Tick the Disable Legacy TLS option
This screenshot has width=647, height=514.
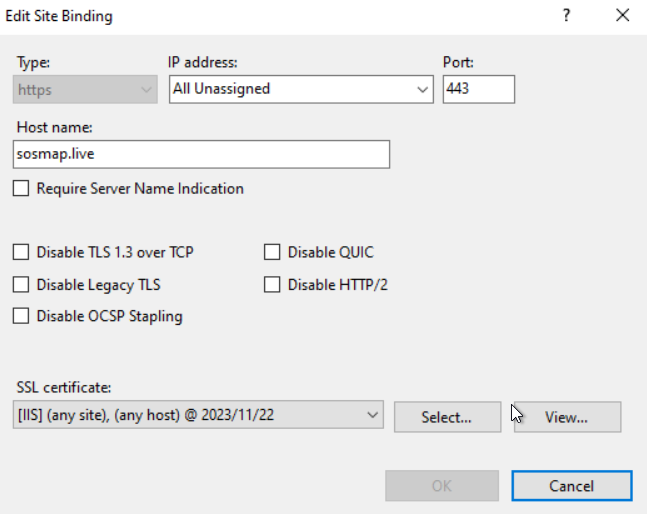[21, 285]
